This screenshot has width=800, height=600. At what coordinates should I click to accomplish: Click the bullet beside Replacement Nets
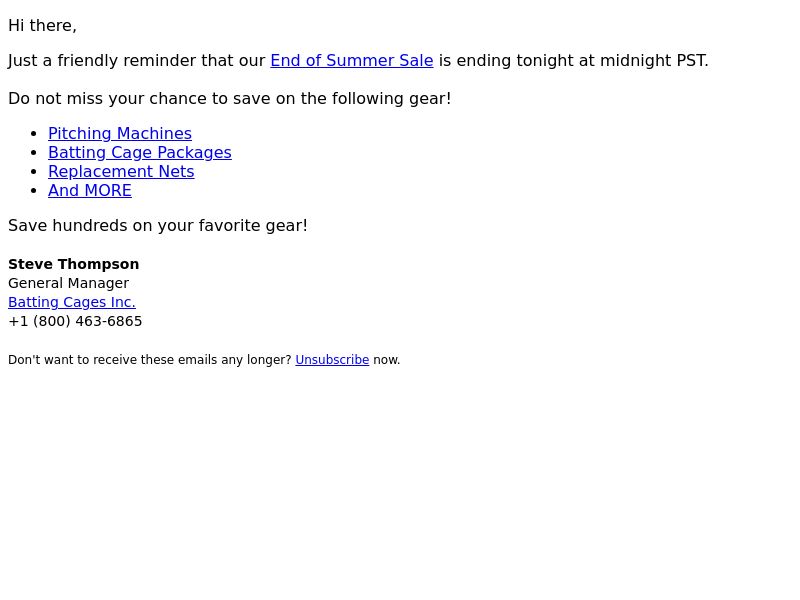pos(34,172)
